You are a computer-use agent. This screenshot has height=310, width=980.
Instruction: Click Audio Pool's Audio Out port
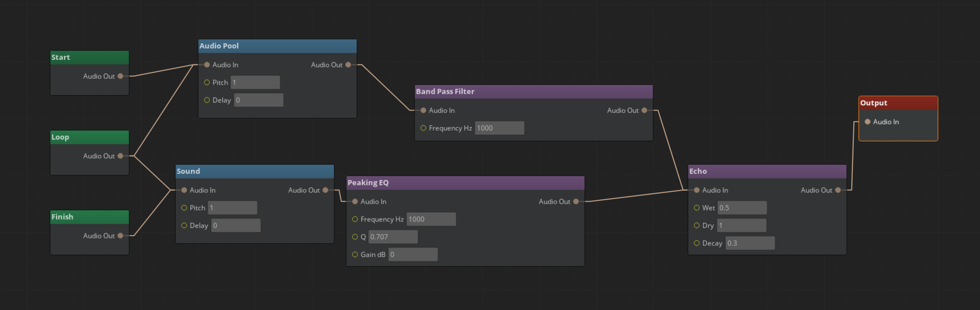click(x=348, y=65)
